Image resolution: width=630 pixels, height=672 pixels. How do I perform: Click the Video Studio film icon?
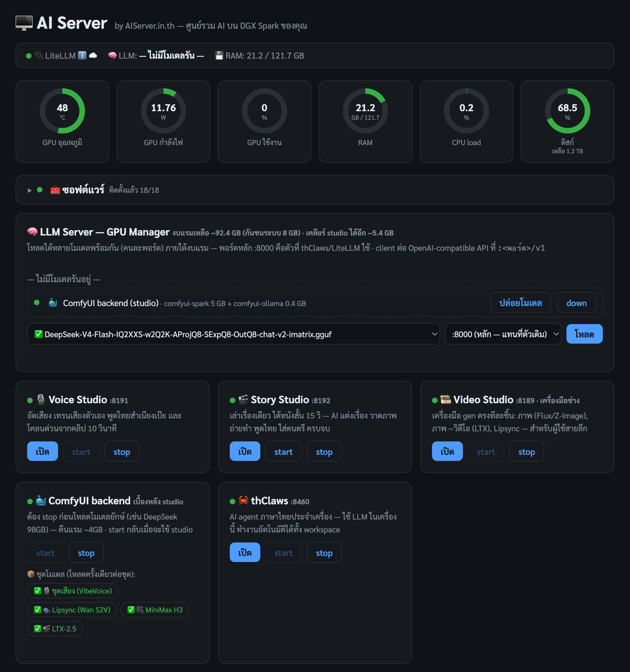[x=445, y=399]
